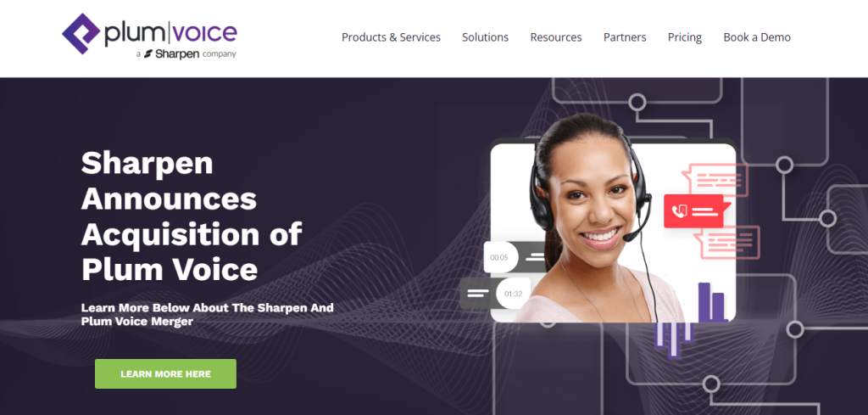868x415 pixels.
Task: Click the purple bar chart graphic
Action: (x=712, y=302)
